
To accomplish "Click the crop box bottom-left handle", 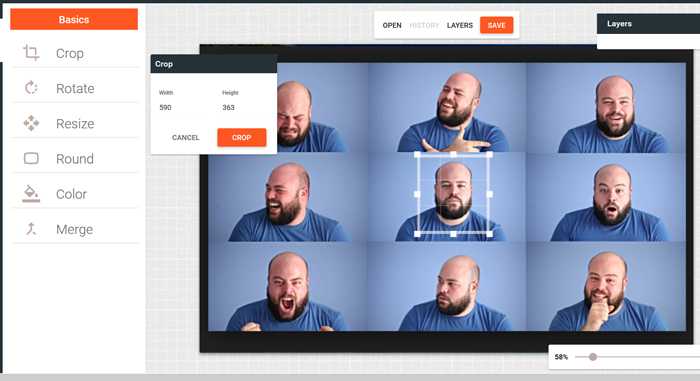I will [x=417, y=234].
